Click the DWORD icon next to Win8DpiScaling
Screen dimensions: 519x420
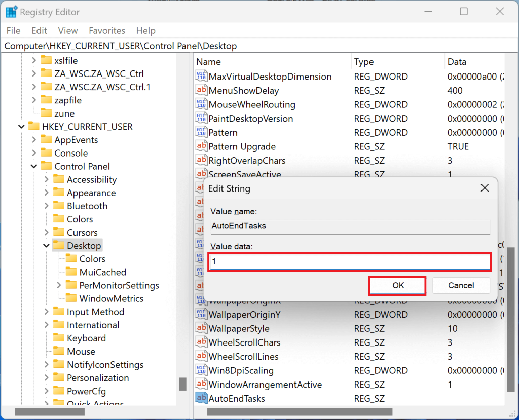tap(201, 371)
